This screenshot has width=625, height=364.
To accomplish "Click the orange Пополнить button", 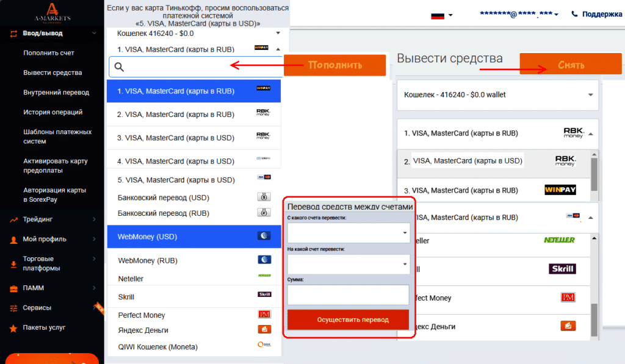I will (335, 65).
